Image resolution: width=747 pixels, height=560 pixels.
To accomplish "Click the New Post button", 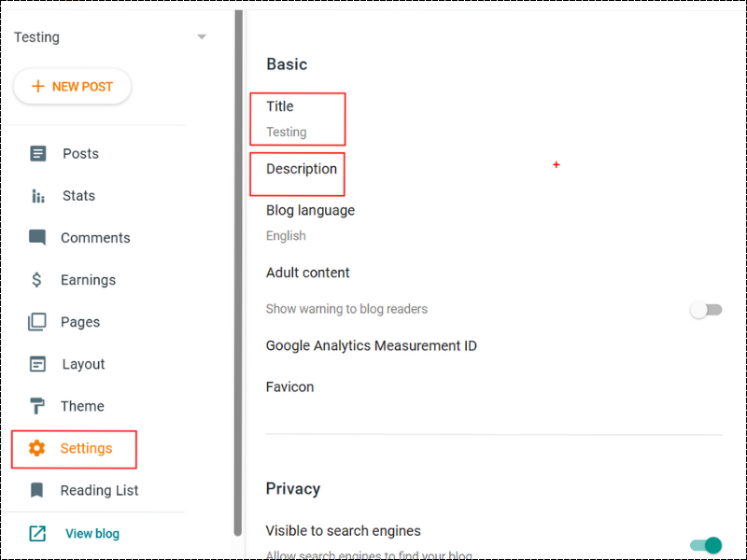I will pos(72,86).
